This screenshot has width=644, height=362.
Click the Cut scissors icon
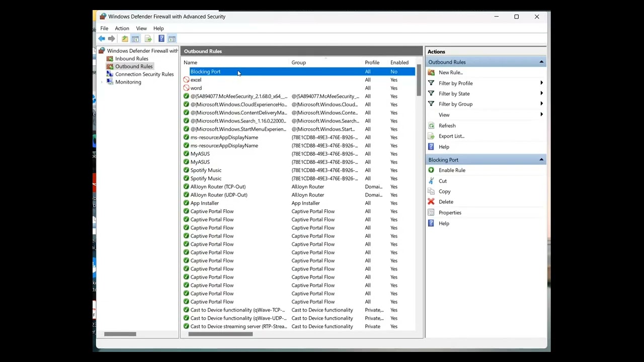431,181
